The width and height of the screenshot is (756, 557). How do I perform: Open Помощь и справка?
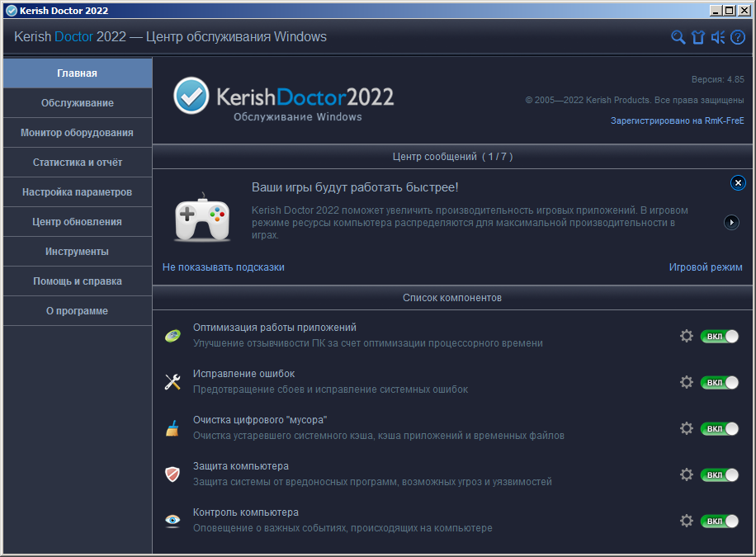78,281
